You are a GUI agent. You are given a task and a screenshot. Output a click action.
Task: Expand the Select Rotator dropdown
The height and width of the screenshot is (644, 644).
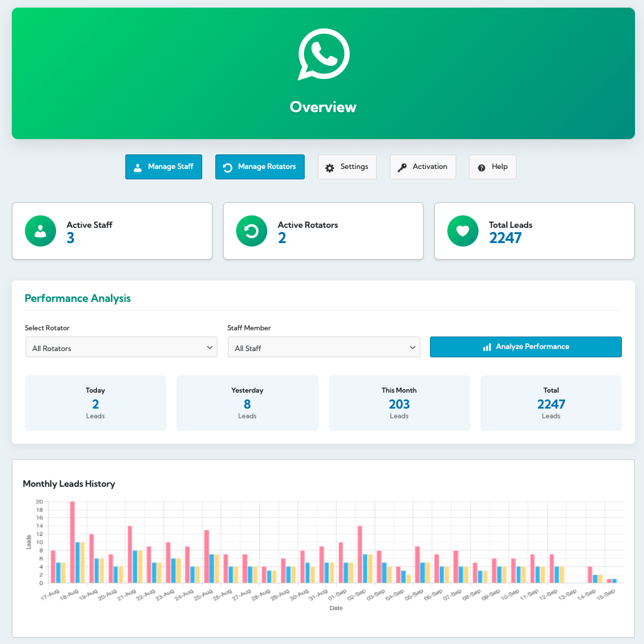121,348
